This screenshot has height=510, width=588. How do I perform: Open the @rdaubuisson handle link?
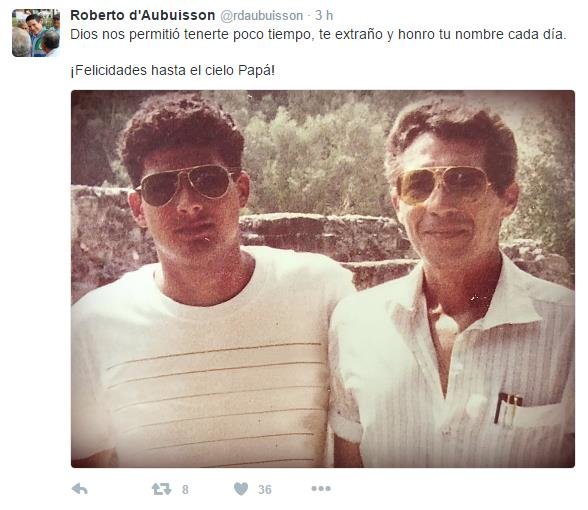pos(261,16)
